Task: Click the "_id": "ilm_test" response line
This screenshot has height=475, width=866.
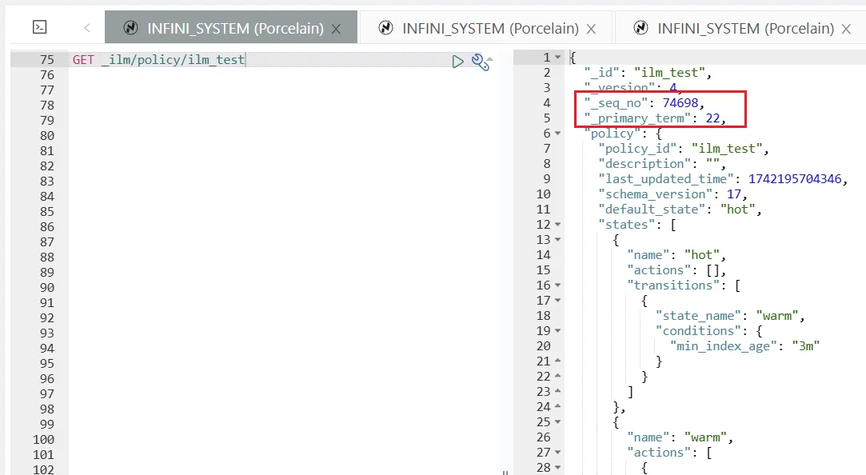Action: 648,73
